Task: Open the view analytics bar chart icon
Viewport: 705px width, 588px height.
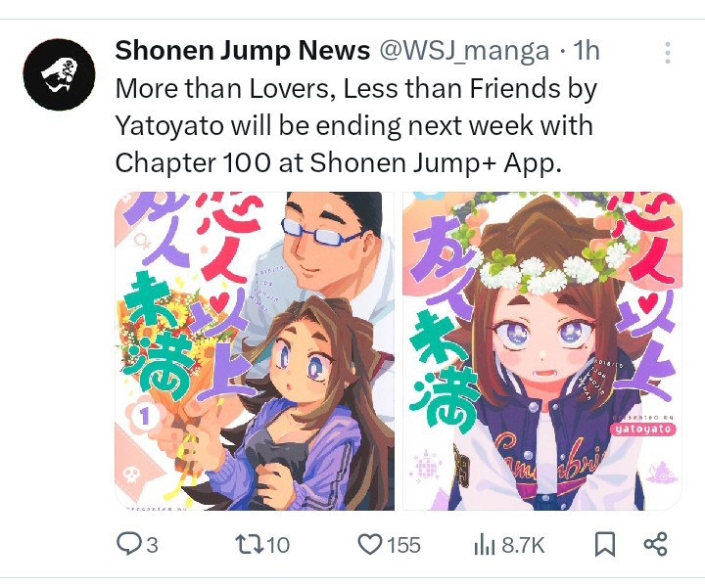Action: (x=485, y=544)
